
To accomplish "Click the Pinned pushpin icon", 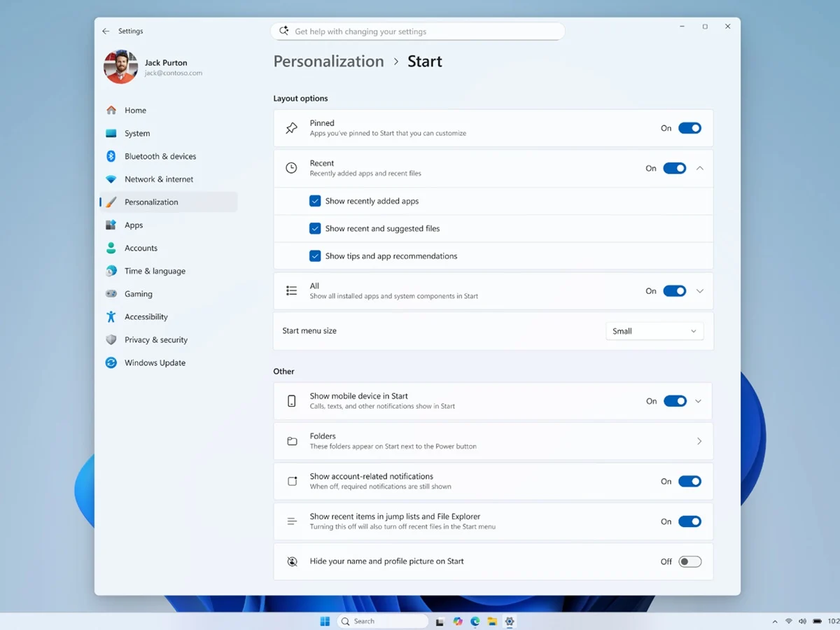I will 292,128.
